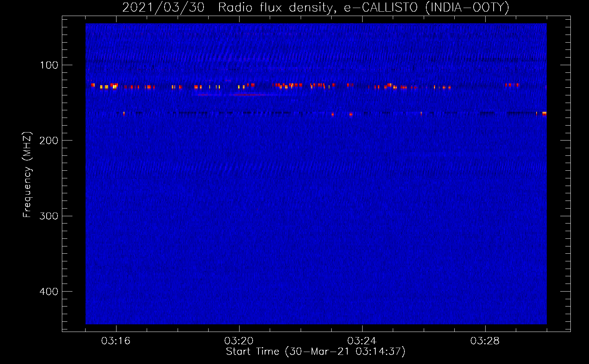Image resolution: width=589 pixels, height=364 pixels.
Task: Select the 400 frequency tick label
Action: [x=49, y=292]
